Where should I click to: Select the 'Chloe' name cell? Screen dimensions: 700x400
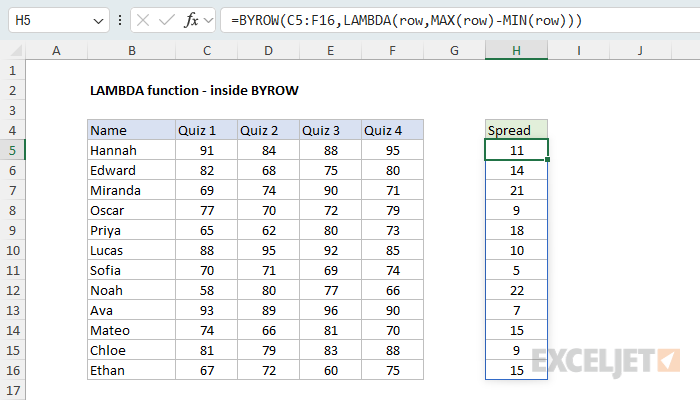132,350
